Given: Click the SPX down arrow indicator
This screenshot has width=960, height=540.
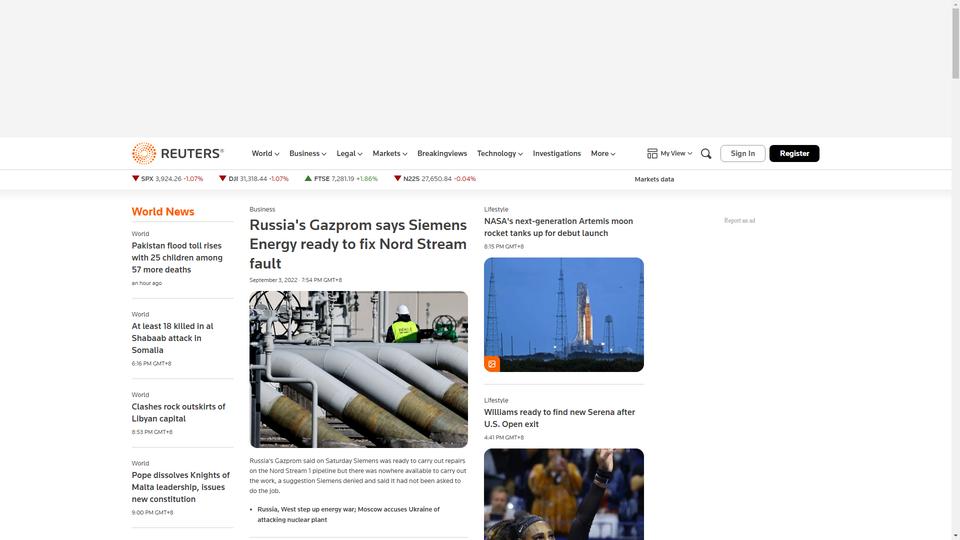Looking at the screenshot, I should click(x=135, y=179).
